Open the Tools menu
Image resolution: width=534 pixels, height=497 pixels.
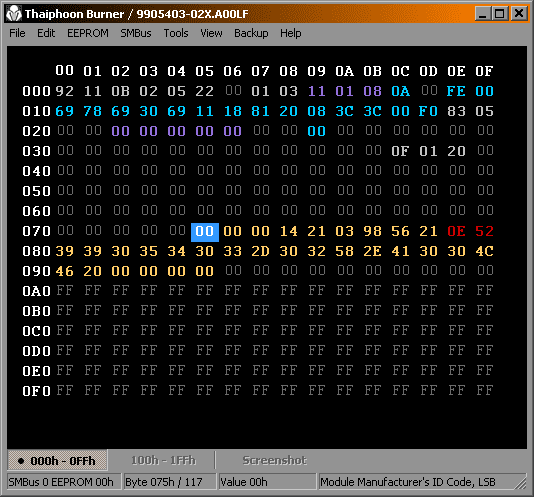(176, 33)
